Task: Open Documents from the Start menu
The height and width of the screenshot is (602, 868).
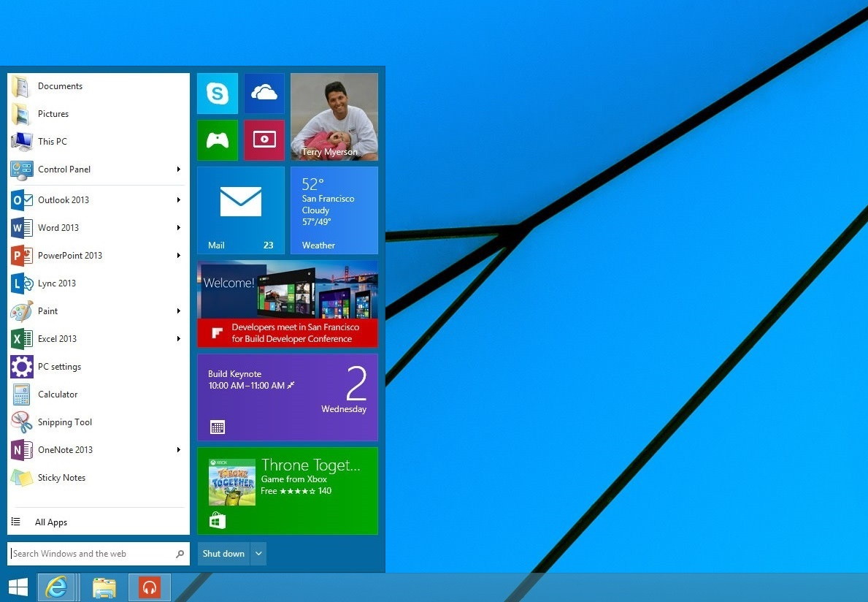Action: coord(60,86)
